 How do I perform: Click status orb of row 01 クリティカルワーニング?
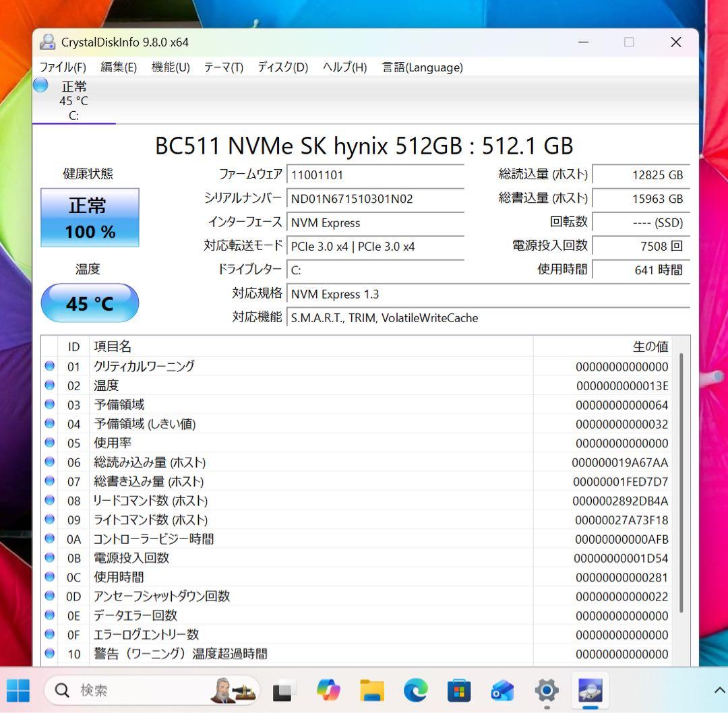click(50, 366)
